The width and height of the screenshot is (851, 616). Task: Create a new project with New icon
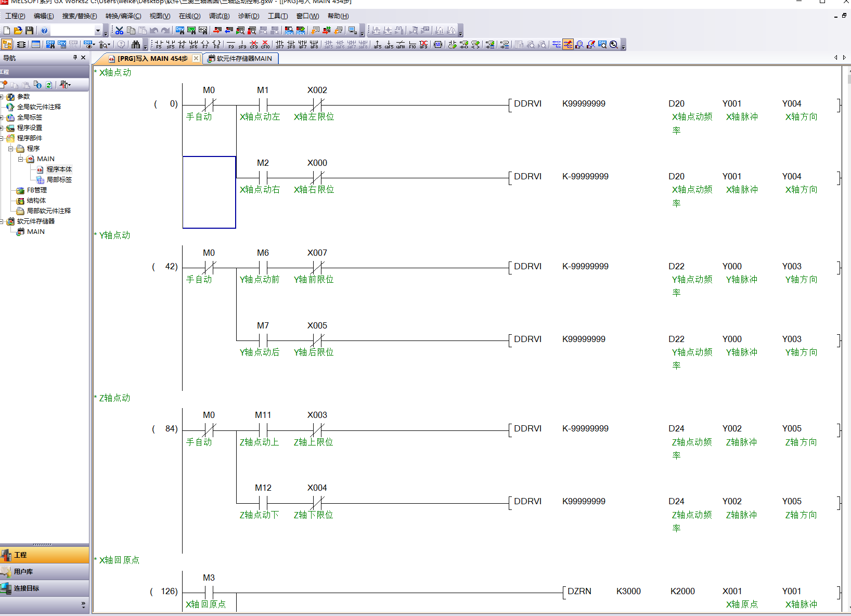[7, 31]
